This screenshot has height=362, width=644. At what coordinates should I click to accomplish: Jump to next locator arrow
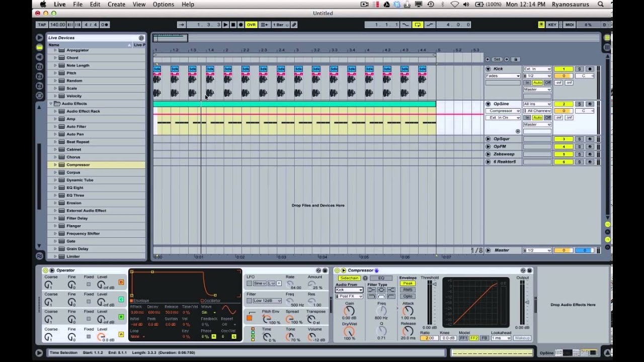coord(507,59)
